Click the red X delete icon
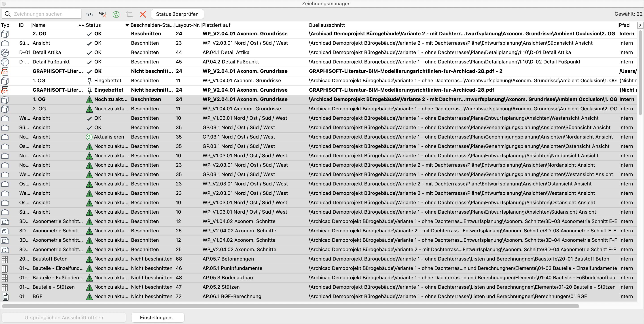This screenshot has width=644, height=324. pos(143,14)
